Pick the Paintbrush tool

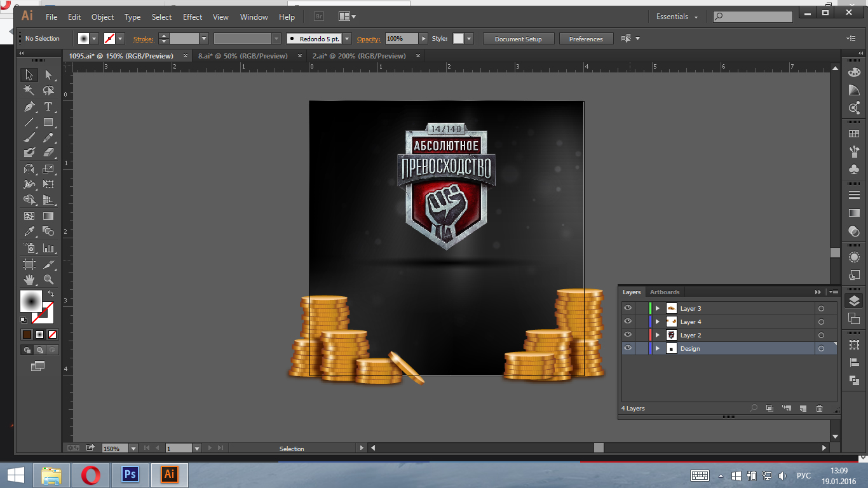coord(29,138)
